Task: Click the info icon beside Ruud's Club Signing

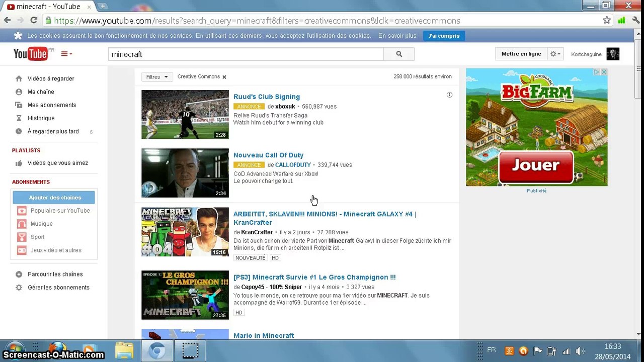Action: coord(449,95)
